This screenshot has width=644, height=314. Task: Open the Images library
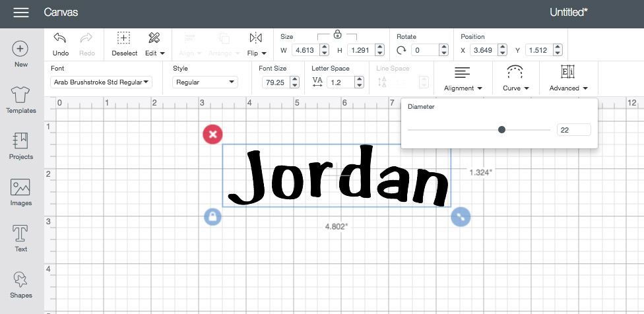pyautogui.click(x=20, y=192)
